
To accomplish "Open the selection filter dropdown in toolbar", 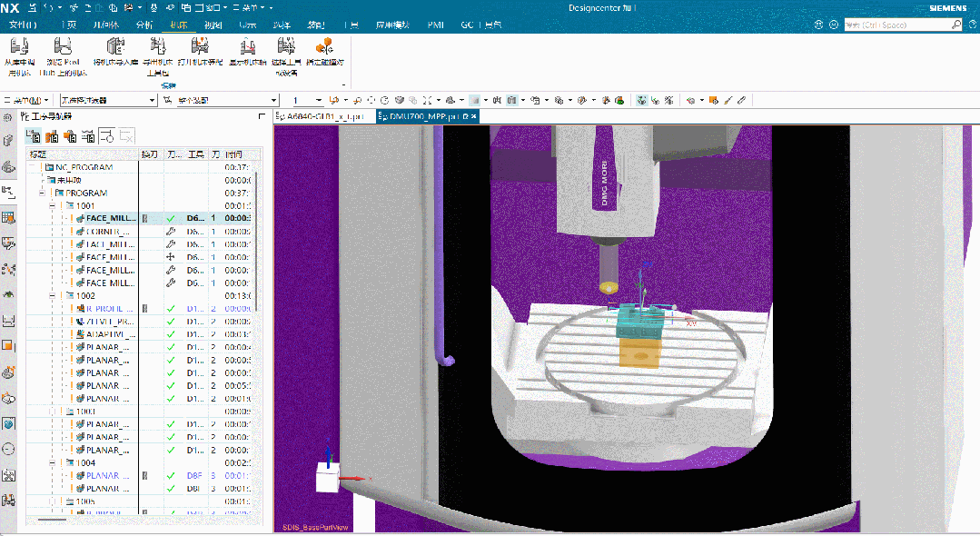I will pos(134,100).
